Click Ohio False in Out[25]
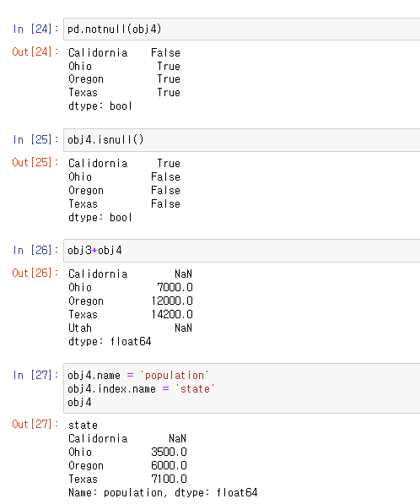Screen dimensions: 420x504 click(124, 176)
